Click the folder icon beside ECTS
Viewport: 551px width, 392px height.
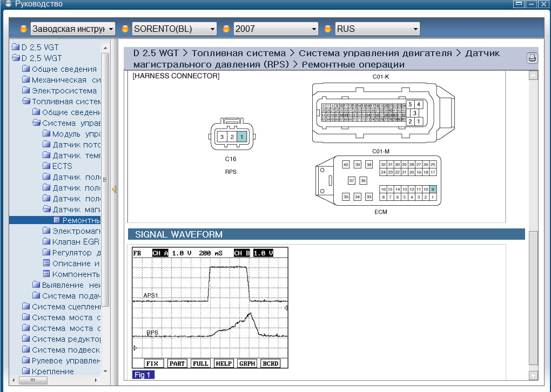(46, 166)
